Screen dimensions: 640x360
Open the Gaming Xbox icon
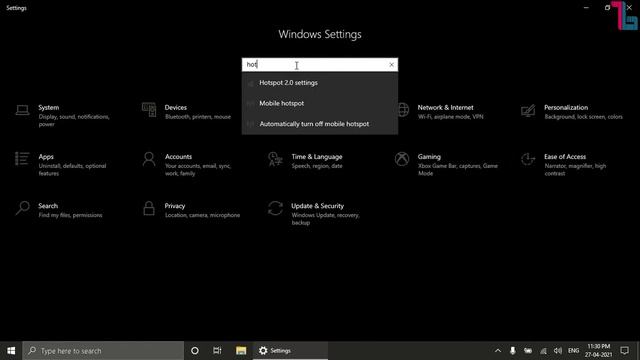coord(402,159)
